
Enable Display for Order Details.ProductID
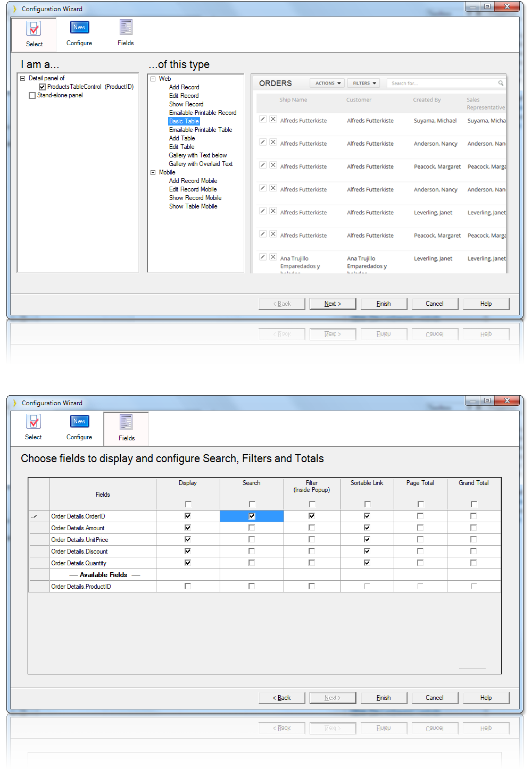point(187,586)
